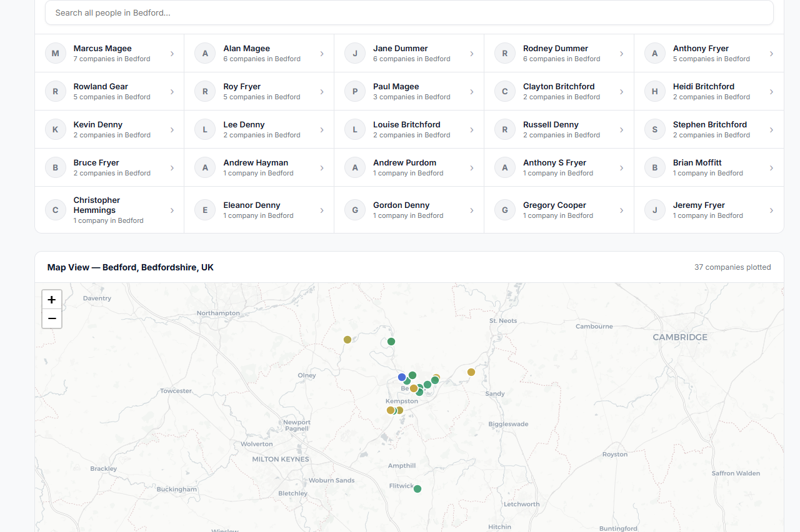Click the blue map marker in Bedford
This screenshot has width=800, height=532.
(402, 377)
